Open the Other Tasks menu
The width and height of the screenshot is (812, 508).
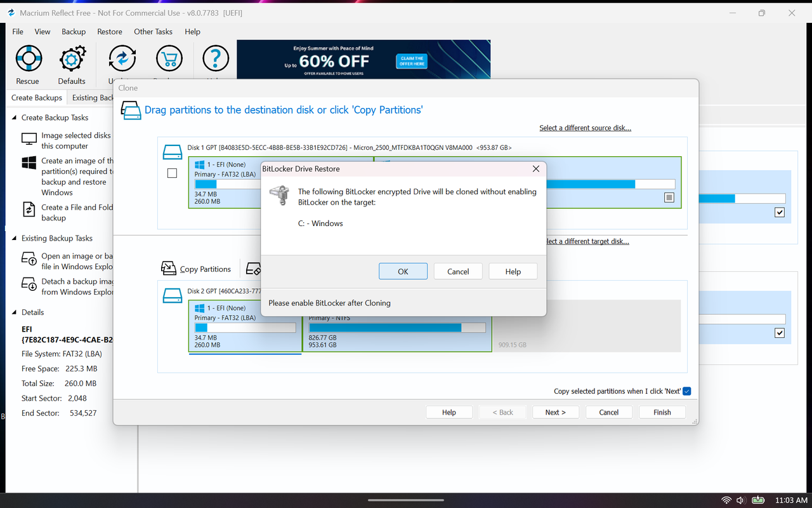pyautogui.click(x=153, y=32)
